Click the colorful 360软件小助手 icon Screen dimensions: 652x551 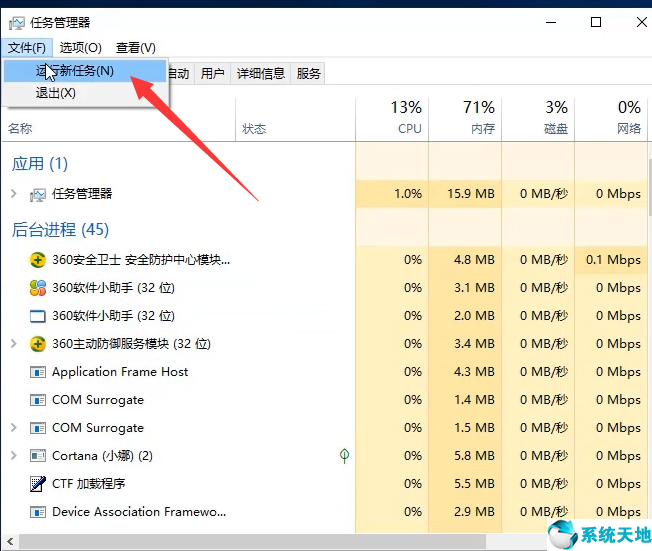click(38, 288)
